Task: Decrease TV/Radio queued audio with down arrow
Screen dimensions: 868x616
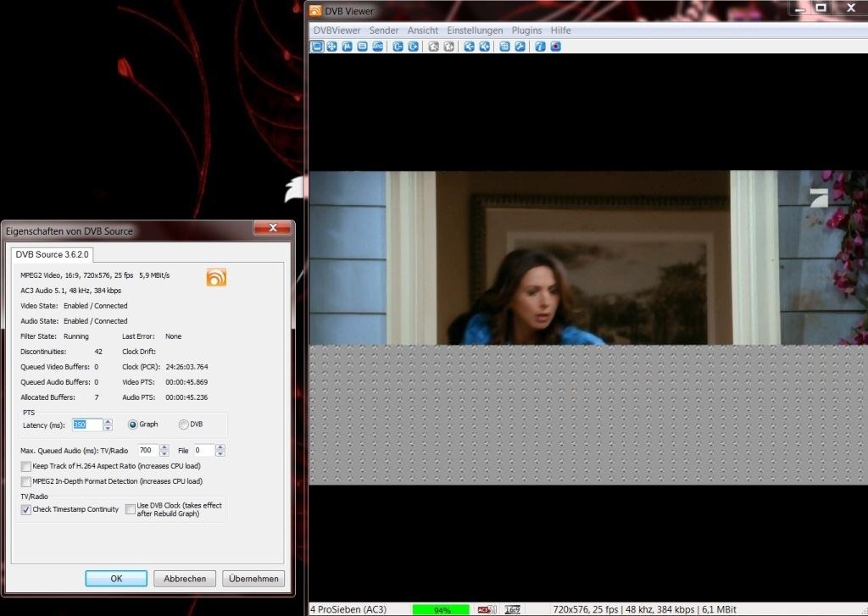Action: [164, 454]
